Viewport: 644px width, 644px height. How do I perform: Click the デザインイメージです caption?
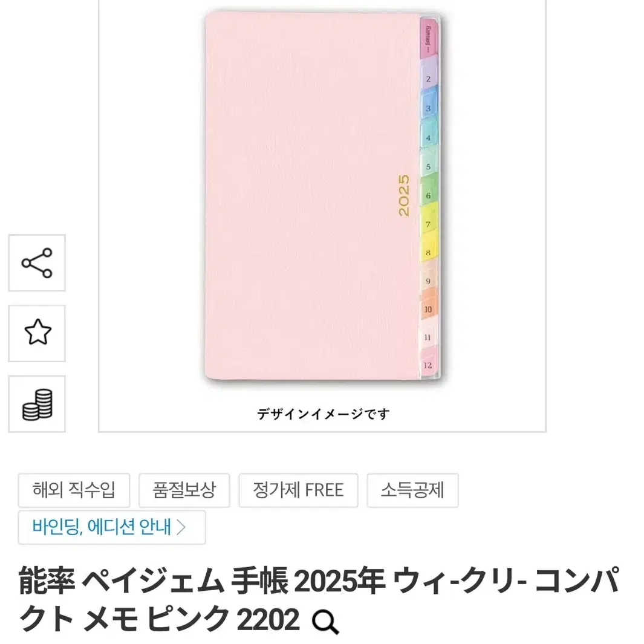(x=324, y=414)
